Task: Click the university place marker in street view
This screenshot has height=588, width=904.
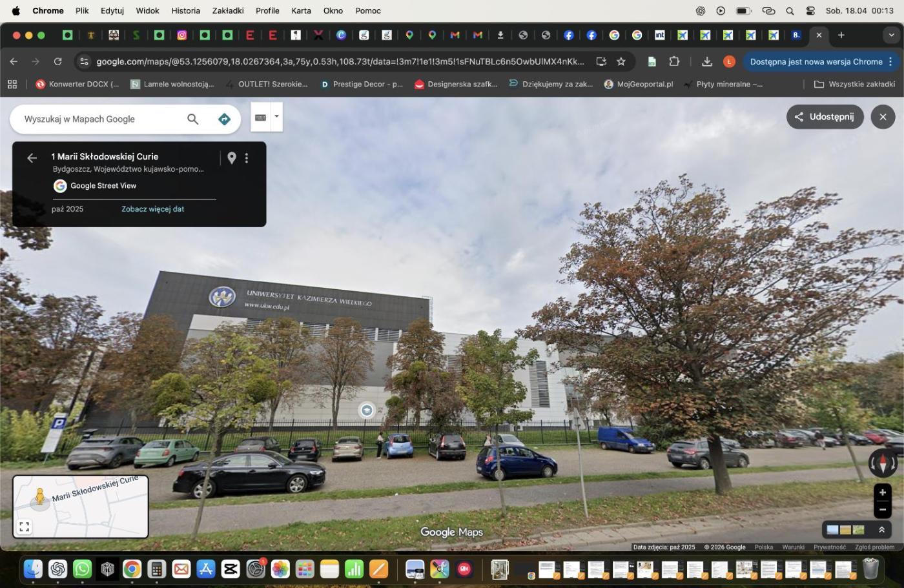Action: click(x=367, y=411)
